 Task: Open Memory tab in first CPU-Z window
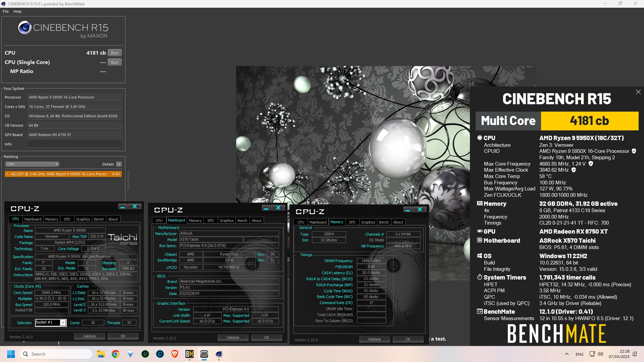(x=52, y=219)
